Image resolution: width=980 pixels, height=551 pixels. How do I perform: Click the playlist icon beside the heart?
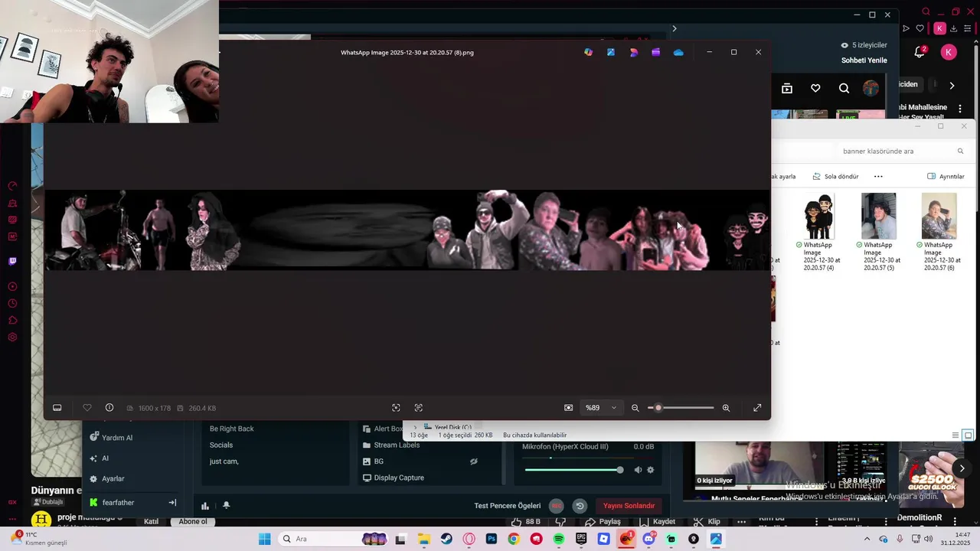point(786,88)
